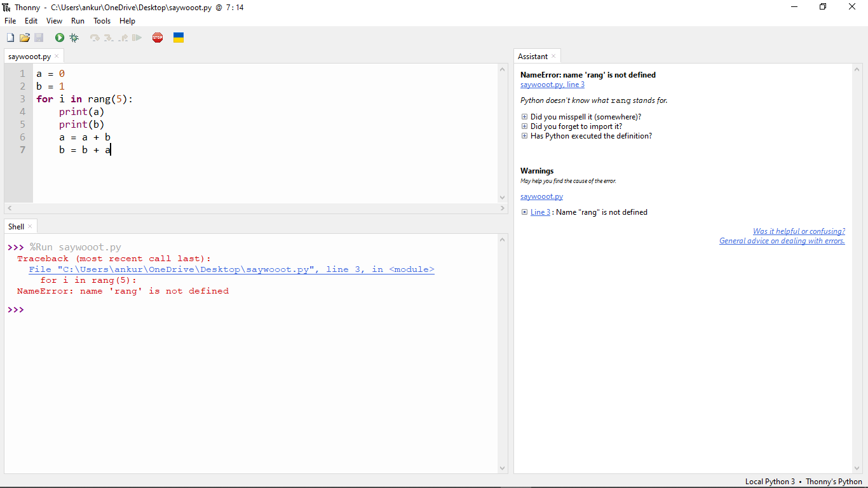Stop the running program

[x=157, y=37]
